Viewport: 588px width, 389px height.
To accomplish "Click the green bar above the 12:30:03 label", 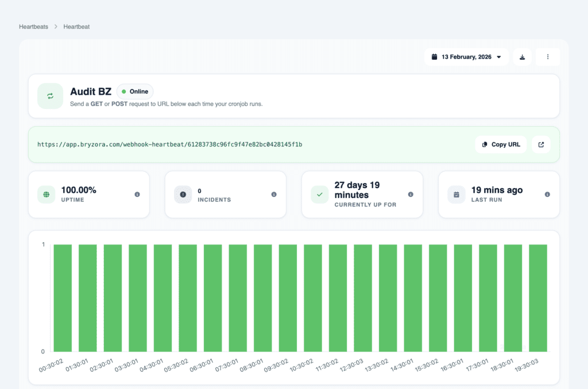I will tap(362, 298).
